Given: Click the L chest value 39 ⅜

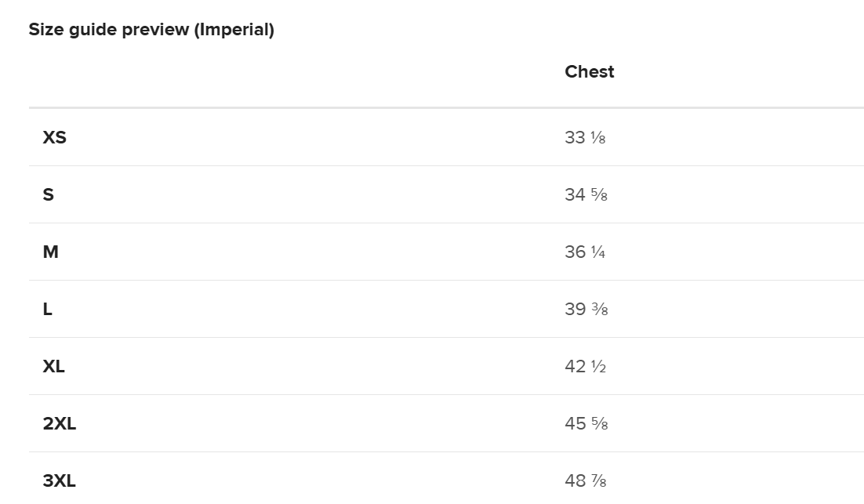Looking at the screenshot, I should pyautogui.click(x=586, y=310).
